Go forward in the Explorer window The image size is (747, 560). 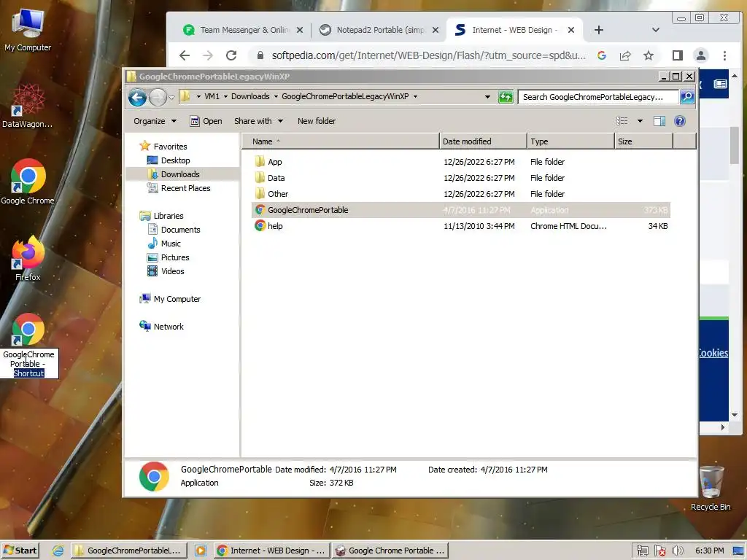(x=158, y=98)
